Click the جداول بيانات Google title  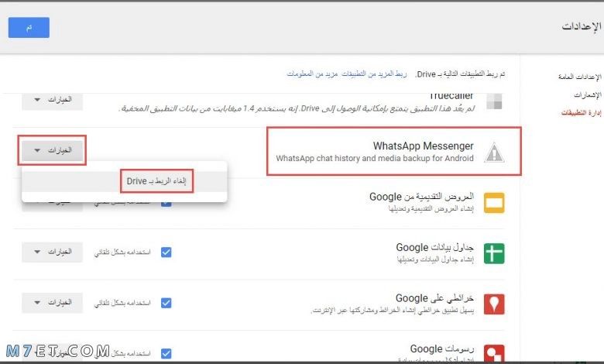435,247
